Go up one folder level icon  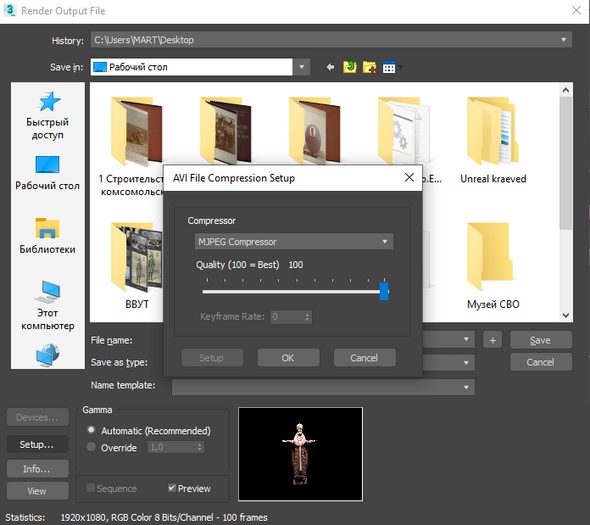[x=350, y=67]
